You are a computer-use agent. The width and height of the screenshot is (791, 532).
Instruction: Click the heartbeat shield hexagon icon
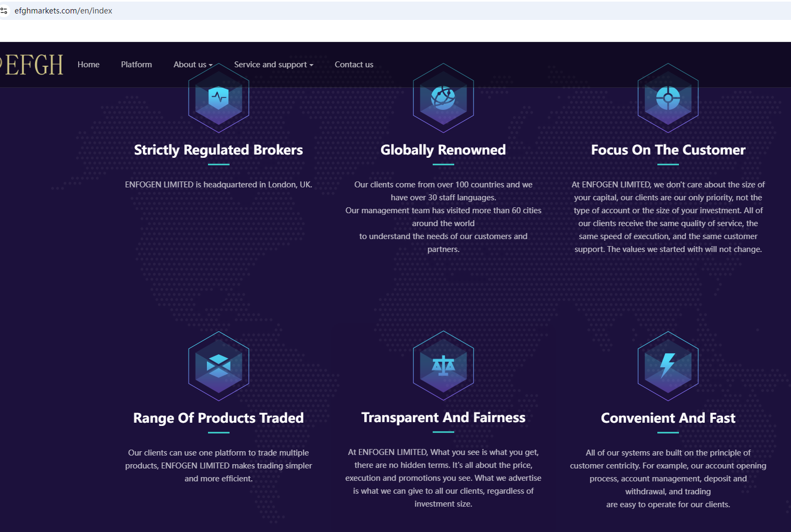tap(219, 98)
